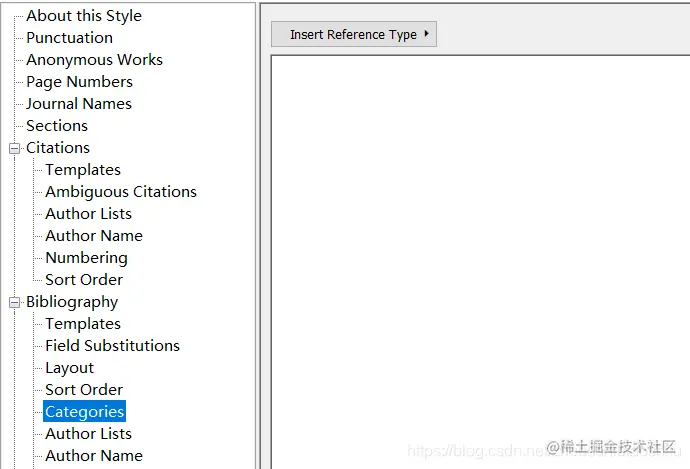Select the highlighted Categories item
The height and width of the screenshot is (469, 690).
(84, 411)
